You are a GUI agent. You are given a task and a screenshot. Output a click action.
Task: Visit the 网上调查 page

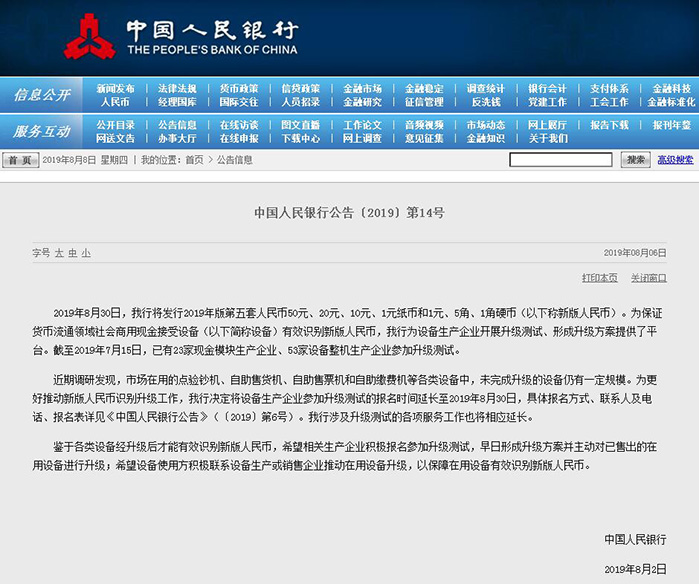tap(362, 139)
